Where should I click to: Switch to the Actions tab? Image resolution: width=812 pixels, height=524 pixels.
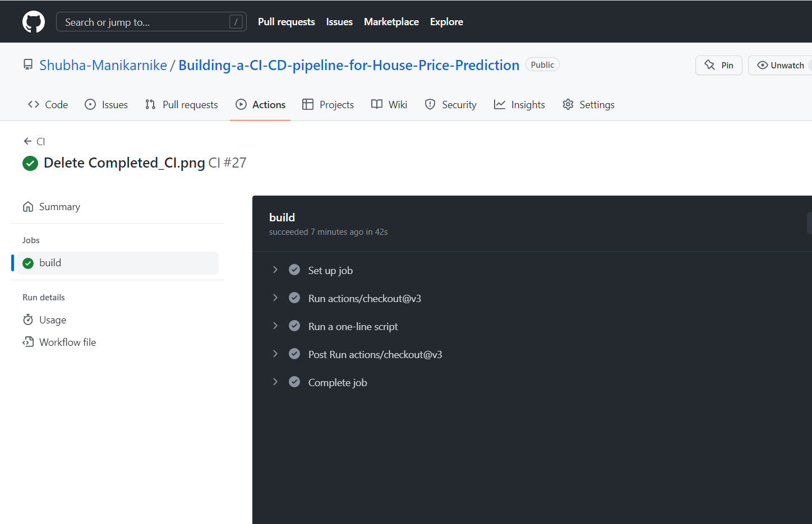[x=260, y=104]
